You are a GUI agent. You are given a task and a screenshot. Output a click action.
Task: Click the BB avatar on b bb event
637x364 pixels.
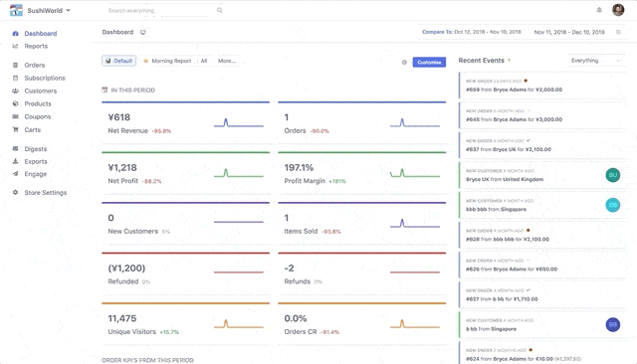[x=613, y=324]
